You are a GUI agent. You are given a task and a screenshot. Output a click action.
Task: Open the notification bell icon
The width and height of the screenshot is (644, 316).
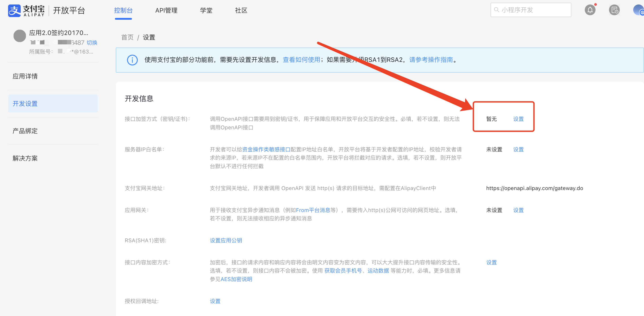[590, 10]
